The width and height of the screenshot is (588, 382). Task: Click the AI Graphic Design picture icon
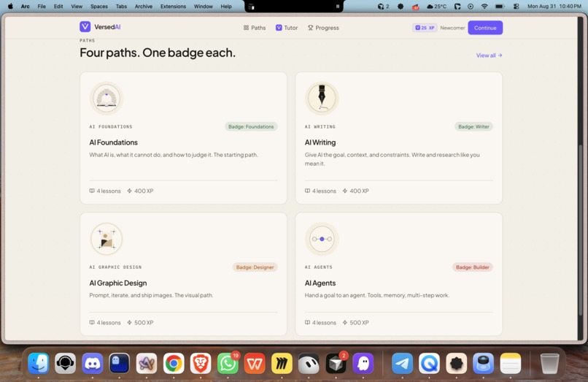(x=107, y=239)
